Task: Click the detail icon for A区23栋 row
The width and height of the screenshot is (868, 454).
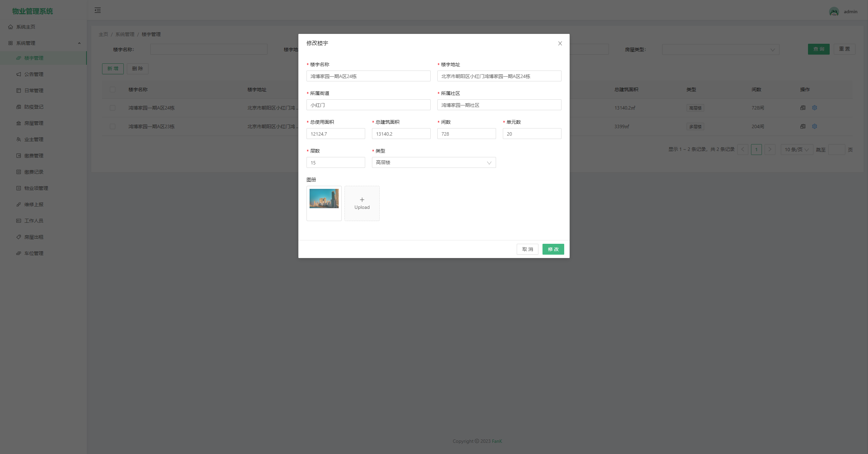Action: click(803, 126)
